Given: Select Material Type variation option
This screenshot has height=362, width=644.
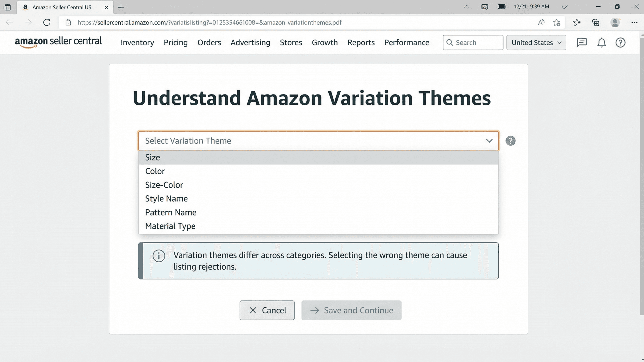Looking at the screenshot, I should [170, 226].
